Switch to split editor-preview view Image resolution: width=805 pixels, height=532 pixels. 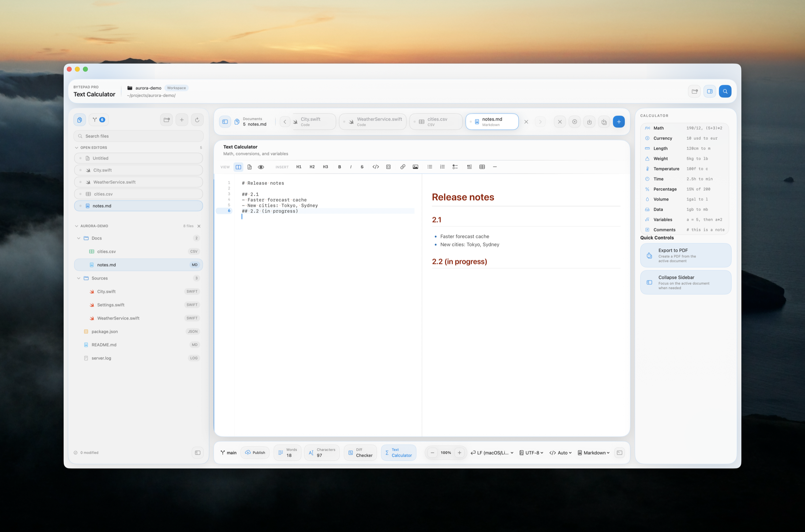238,167
